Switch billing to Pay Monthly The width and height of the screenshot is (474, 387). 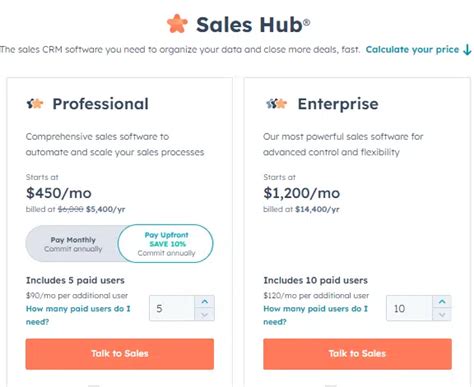tap(73, 244)
